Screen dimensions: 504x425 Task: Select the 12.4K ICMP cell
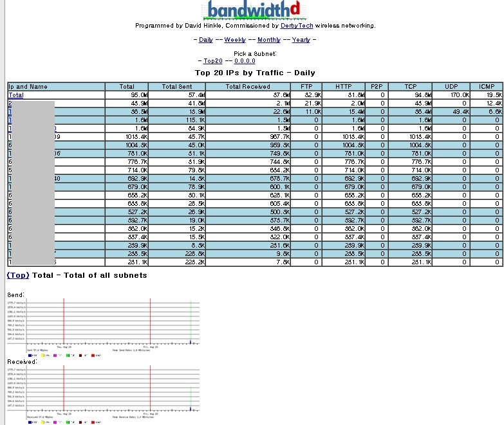tap(487, 104)
